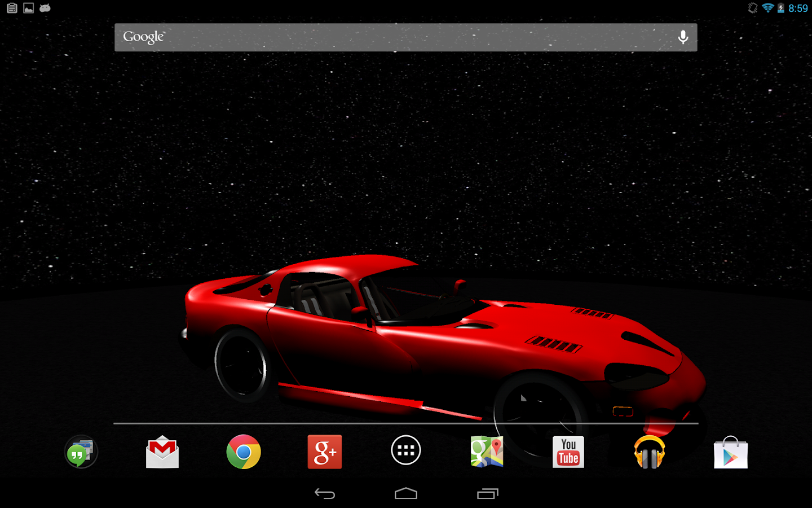Tap the 8:59 clock

pos(798,8)
